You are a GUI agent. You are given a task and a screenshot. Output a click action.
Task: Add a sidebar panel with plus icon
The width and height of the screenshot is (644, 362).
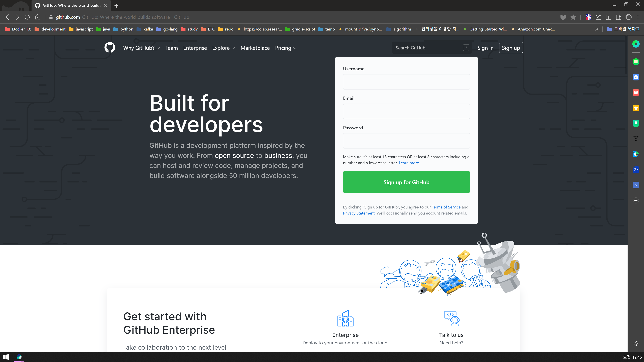click(636, 200)
